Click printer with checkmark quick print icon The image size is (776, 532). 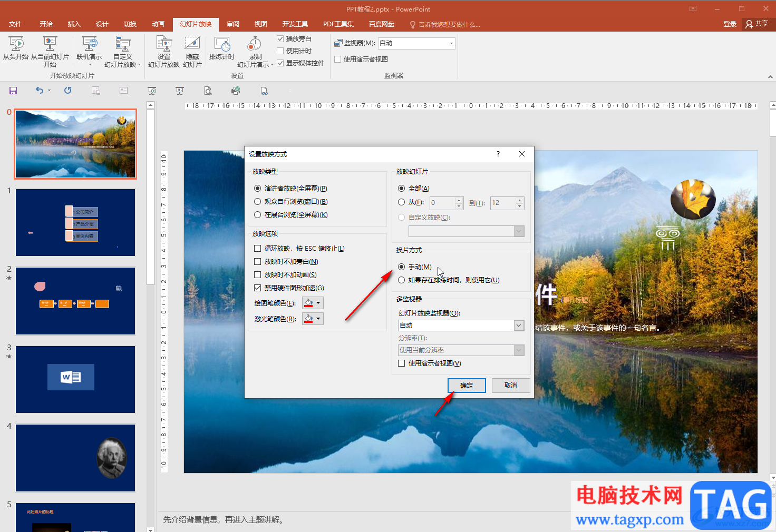(236, 91)
